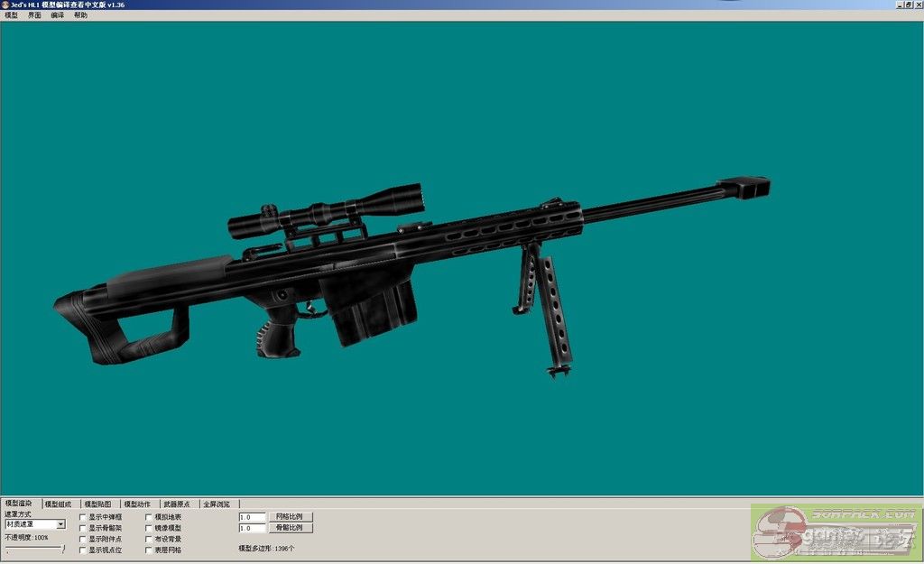Click the 网格比例 button
This screenshot has width=924, height=564.
tap(290, 517)
